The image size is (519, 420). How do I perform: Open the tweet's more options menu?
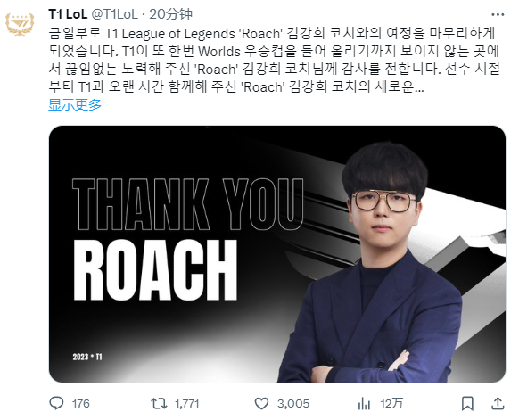pyautogui.click(x=498, y=14)
